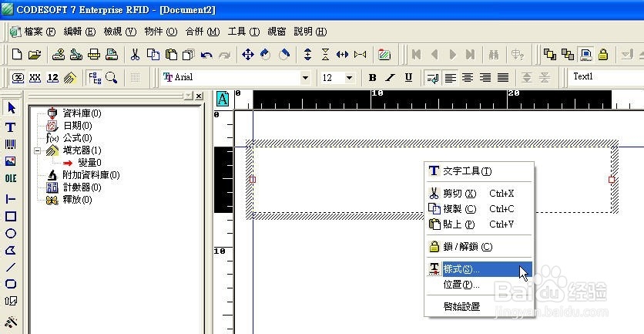The height and width of the screenshot is (334, 644).
Task: Select the Rectangle shape tool
Action: click(x=11, y=216)
